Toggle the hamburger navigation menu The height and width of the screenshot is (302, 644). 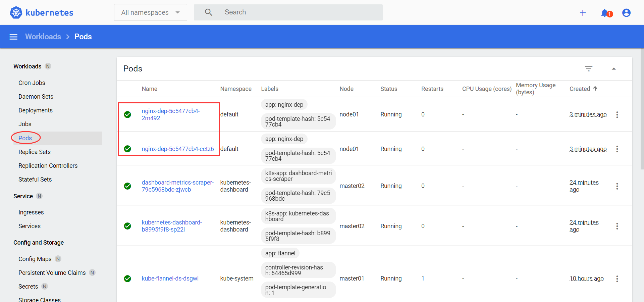[13, 37]
